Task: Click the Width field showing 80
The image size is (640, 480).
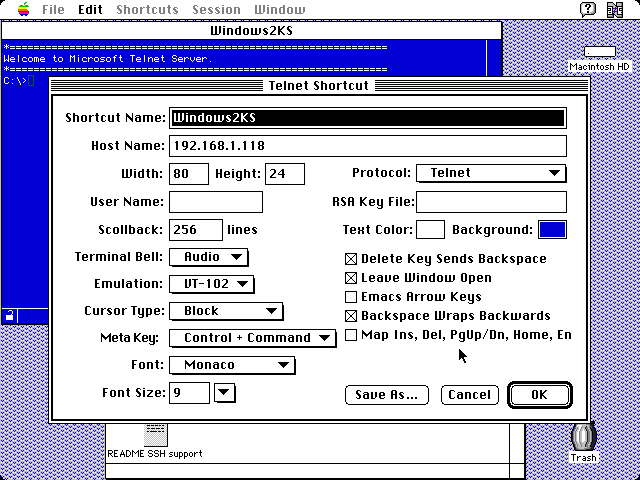Action: (x=189, y=174)
